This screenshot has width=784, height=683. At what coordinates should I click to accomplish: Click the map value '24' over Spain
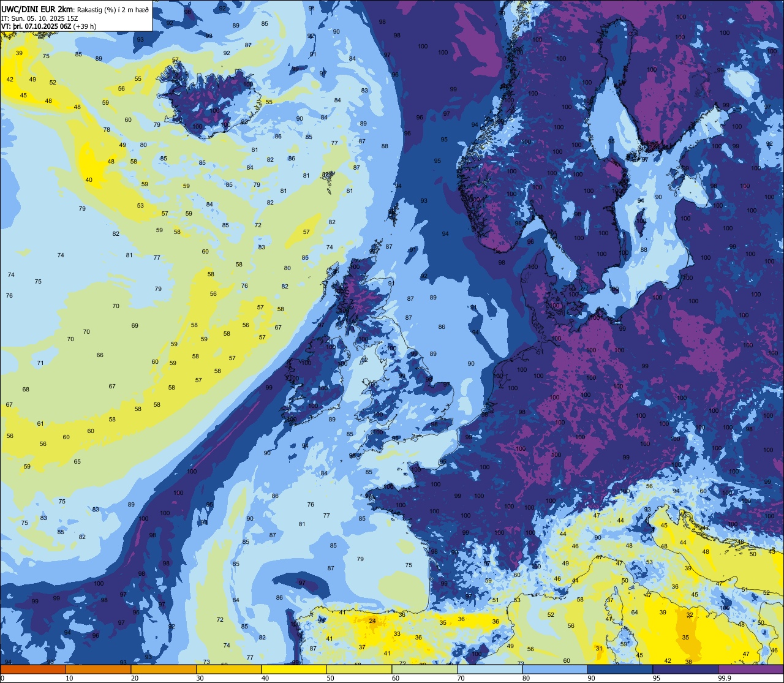pyautogui.click(x=372, y=621)
